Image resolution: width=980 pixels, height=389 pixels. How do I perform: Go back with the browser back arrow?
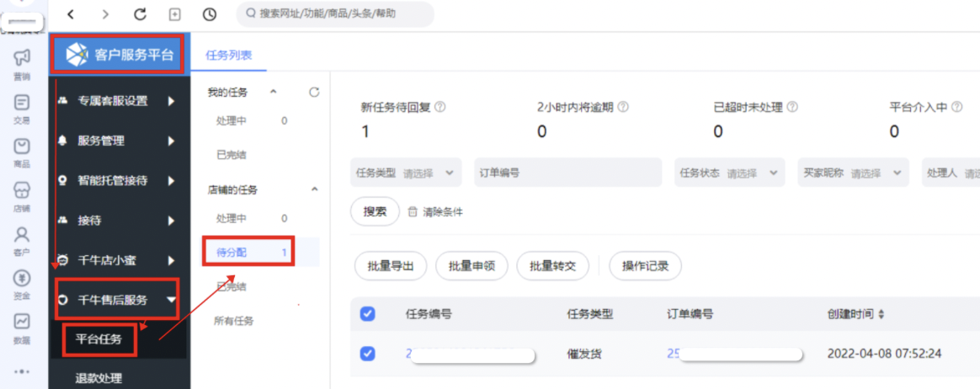tap(71, 13)
